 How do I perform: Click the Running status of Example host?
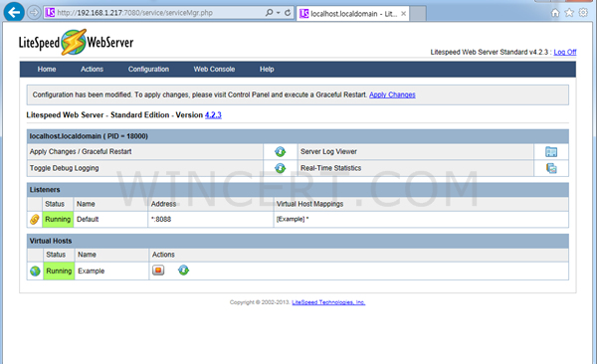tap(59, 272)
